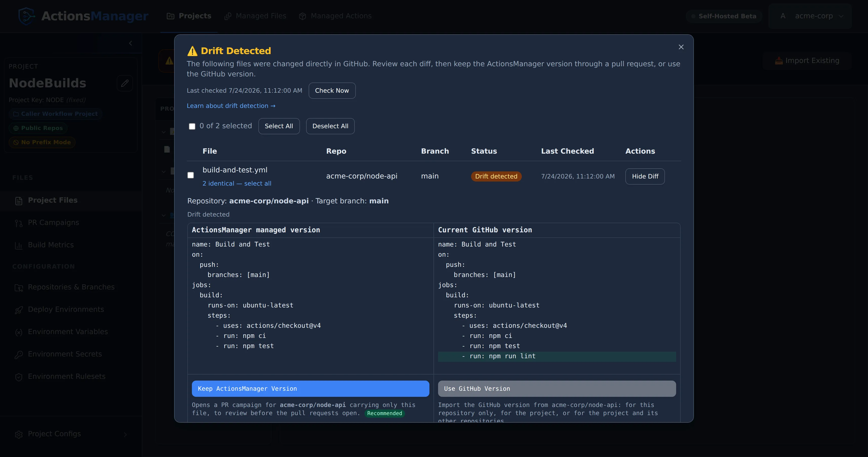Image resolution: width=868 pixels, height=457 pixels.
Task: Collapse the sidebar with the left chevron
Action: pyautogui.click(x=130, y=43)
